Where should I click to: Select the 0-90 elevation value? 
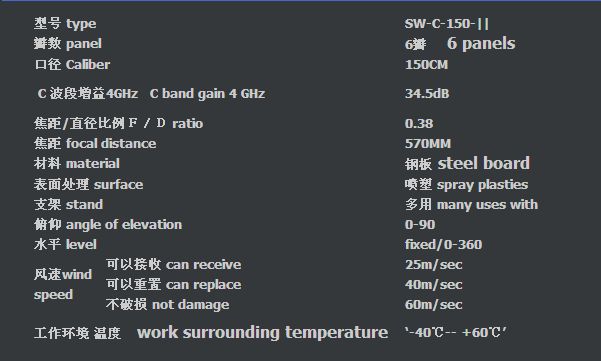420,225
